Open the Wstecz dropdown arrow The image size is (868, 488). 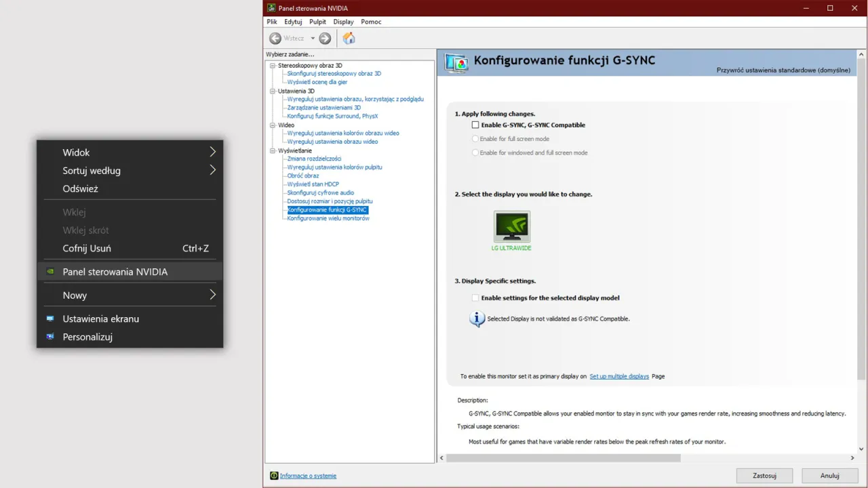pyautogui.click(x=312, y=38)
